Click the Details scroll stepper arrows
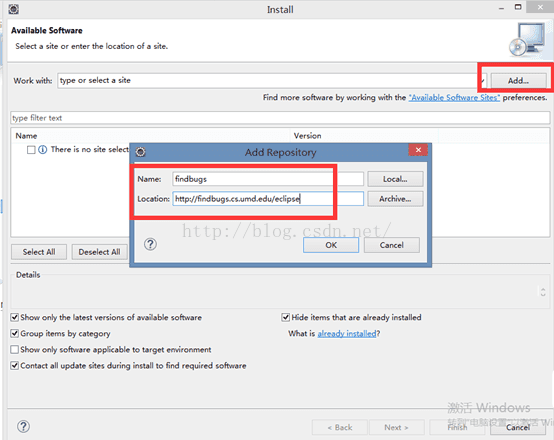This screenshot has width=554, height=440. pyautogui.click(x=543, y=292)
